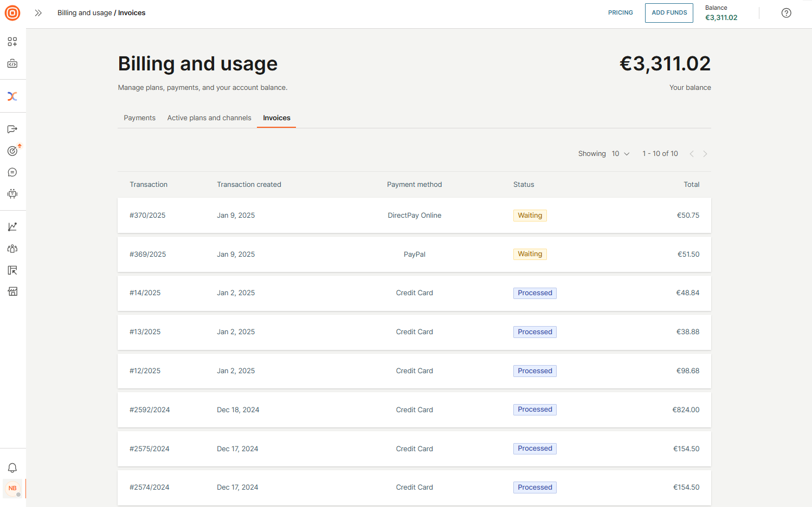Open notifications bell icon
Viewport: 812px width, 507px height.
point(12,467)
